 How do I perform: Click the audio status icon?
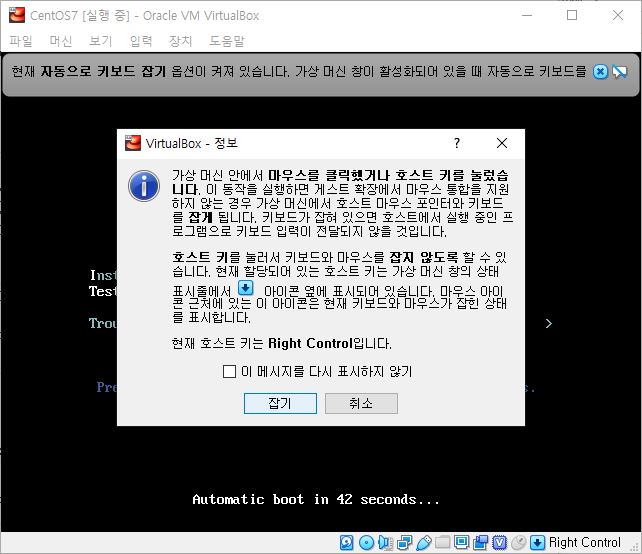pyautogui.click(x=385, y=543)
